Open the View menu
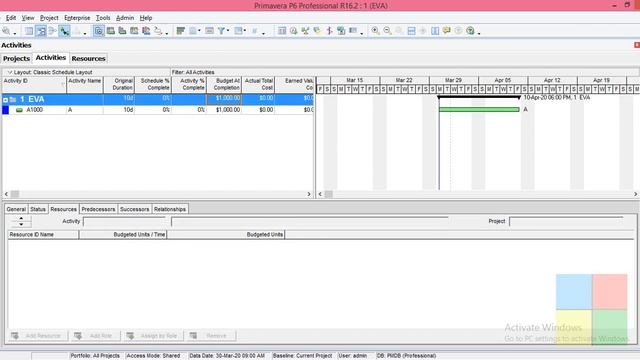 pyautogui.click(x=28, y=18)
